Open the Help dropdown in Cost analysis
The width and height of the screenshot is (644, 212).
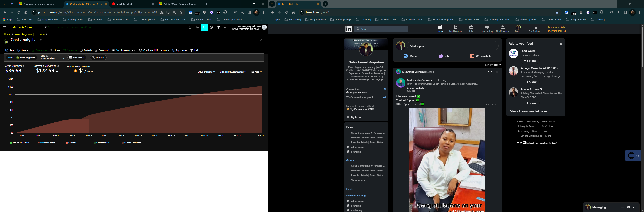(x=196, y=50)
